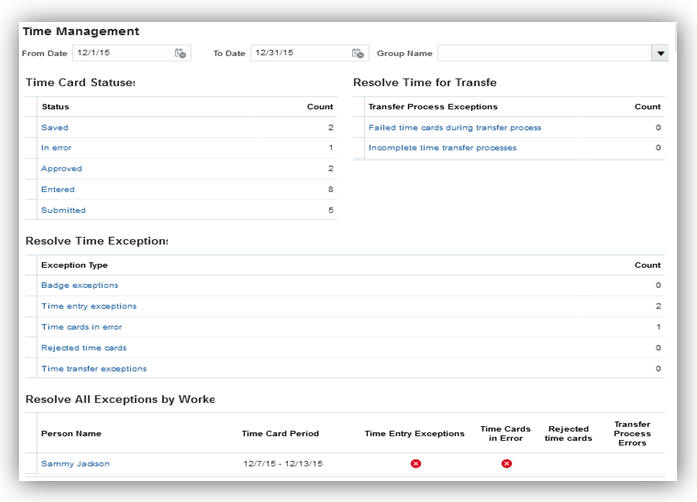Click the Transfer Process Exceptions column header
The height and width of the screenshot is (502, 697).
point(433,107)
